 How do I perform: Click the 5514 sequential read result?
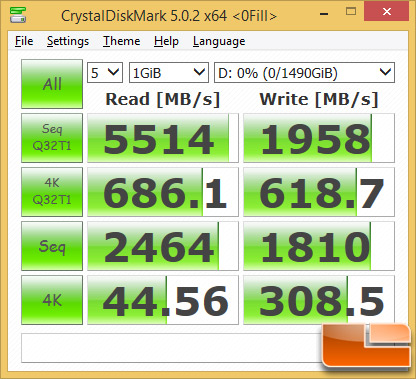pyautogui.click(x=163, y=138)
